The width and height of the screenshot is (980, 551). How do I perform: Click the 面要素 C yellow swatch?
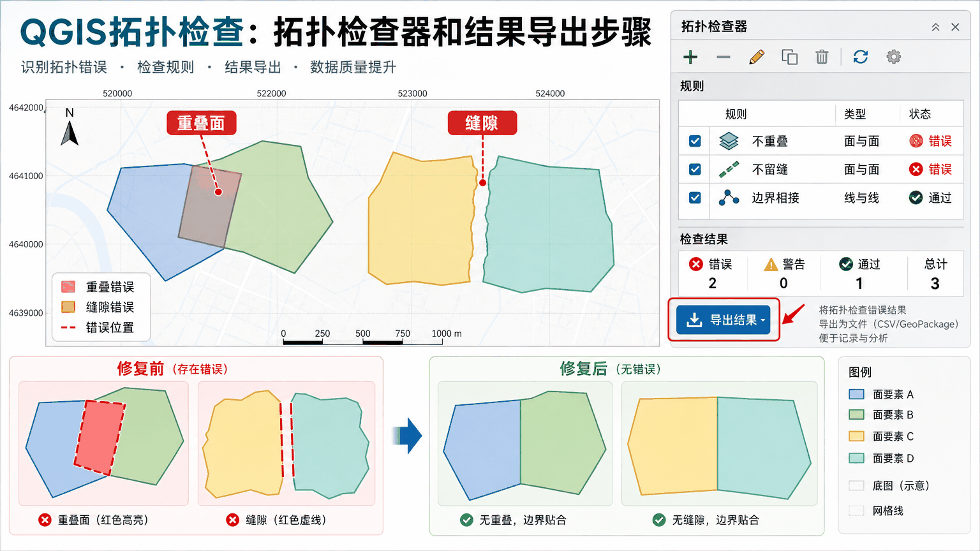[856, 436]
